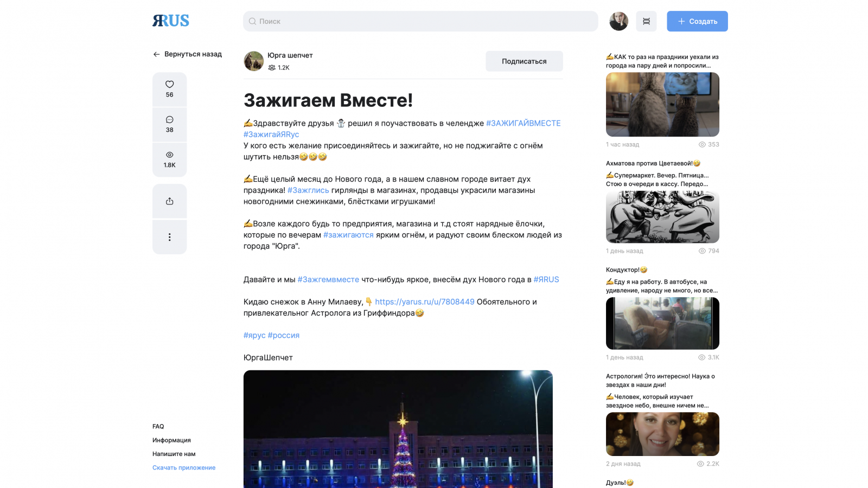Follow the yarus.ru/u/7808449 link
The image size is (868, 488).
tap(425, 301)
